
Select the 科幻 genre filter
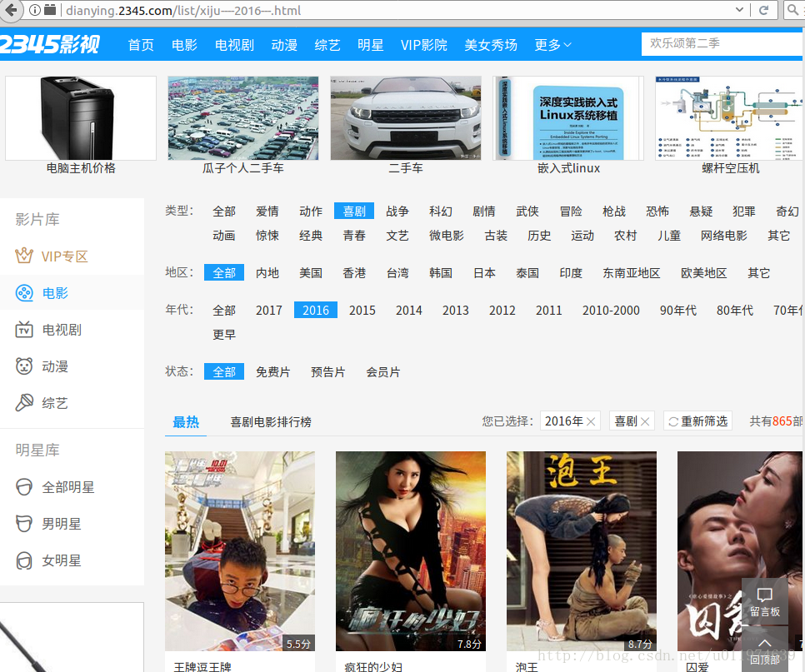pos(441,212)
